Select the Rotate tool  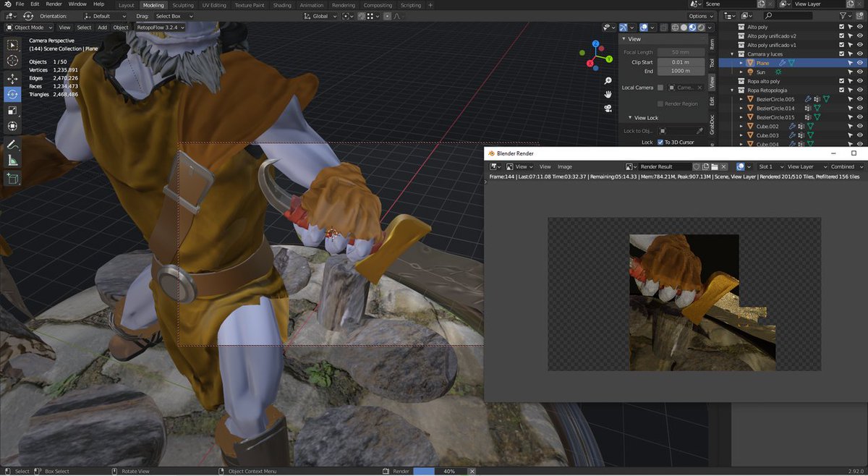12,93
